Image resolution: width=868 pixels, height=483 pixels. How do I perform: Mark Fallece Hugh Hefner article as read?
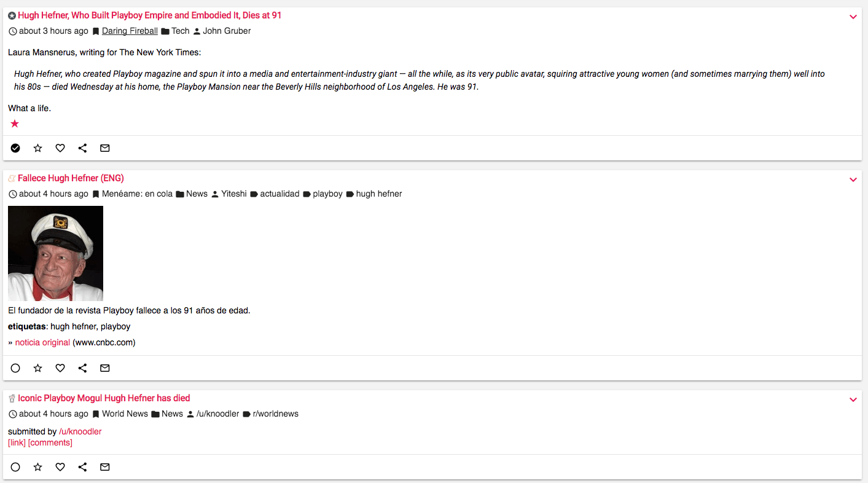click(15, 368)
